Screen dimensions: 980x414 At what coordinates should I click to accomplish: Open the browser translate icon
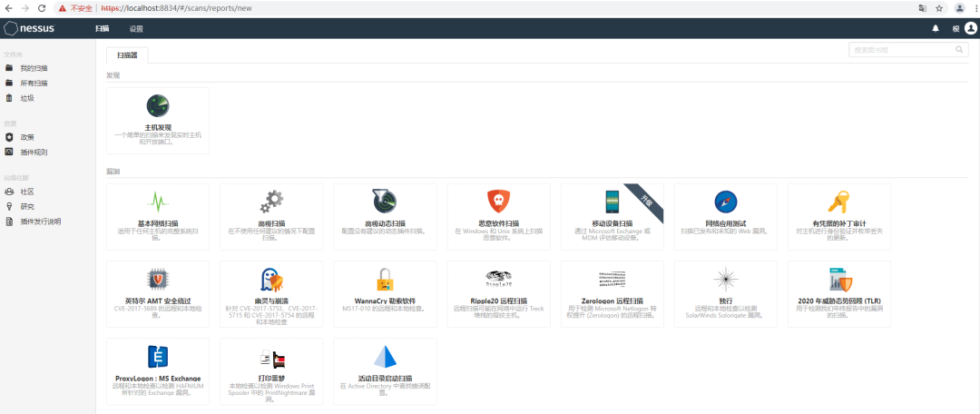pos(922,8)
